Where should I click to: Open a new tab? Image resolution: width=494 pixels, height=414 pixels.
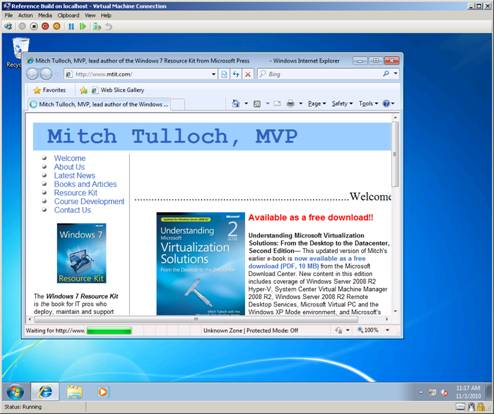coord(178,104)
